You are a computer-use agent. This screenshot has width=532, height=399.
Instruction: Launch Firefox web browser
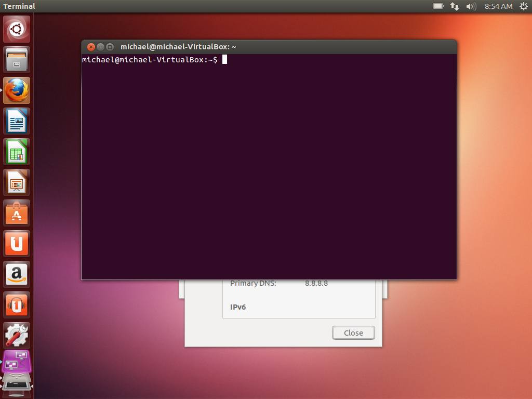[x=17, y=90]
